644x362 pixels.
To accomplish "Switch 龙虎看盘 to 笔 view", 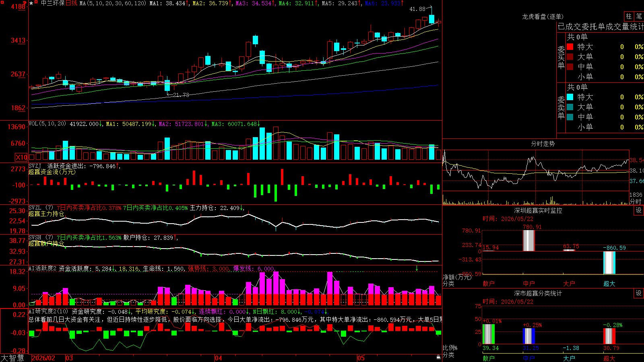I will [x=639, y=16].
